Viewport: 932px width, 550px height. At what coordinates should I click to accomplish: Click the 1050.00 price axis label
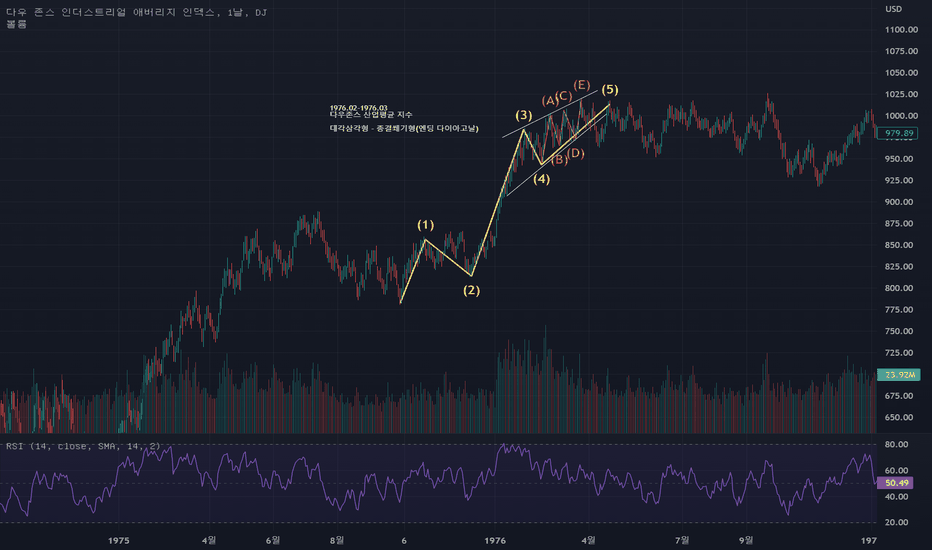(x=901, y=73)
